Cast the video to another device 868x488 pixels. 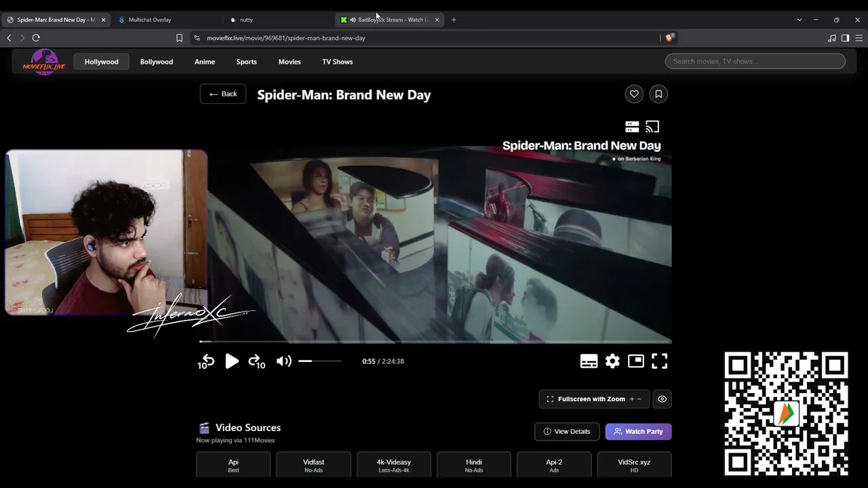tap(652, 127)
